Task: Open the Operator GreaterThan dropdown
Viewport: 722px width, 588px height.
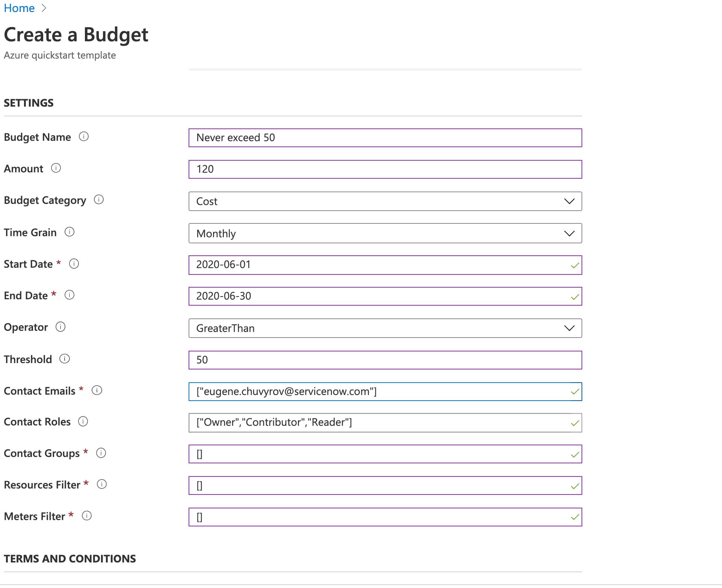Action: (x=385, y=328)
